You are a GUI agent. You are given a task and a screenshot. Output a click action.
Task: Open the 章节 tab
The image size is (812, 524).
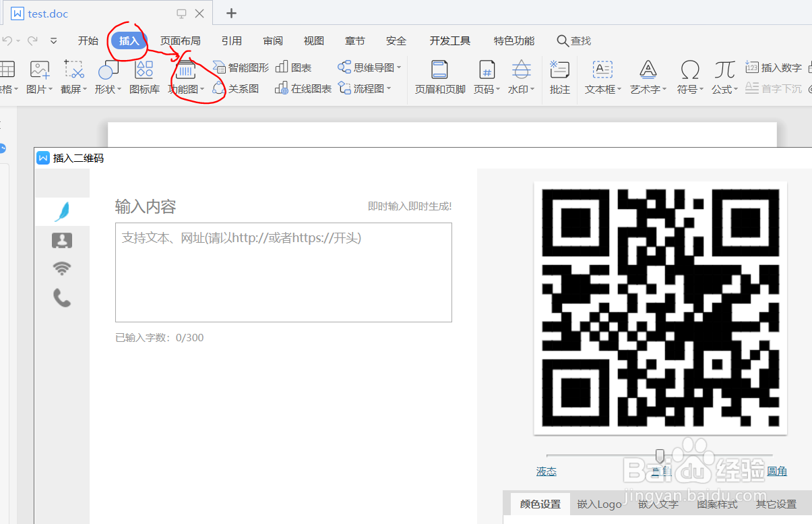pyautogui.click(x=354, y=41)
